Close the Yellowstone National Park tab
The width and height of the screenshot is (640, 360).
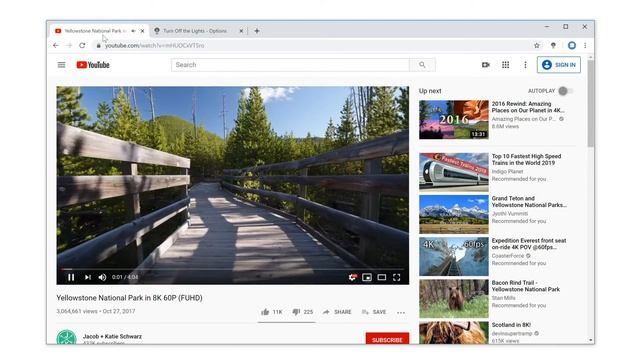tap(142, 31)
